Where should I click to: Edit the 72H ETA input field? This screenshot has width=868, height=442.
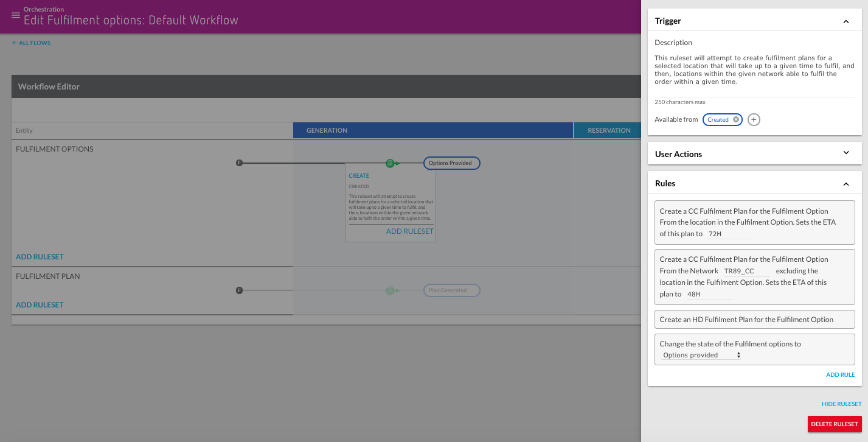[730, 234]
